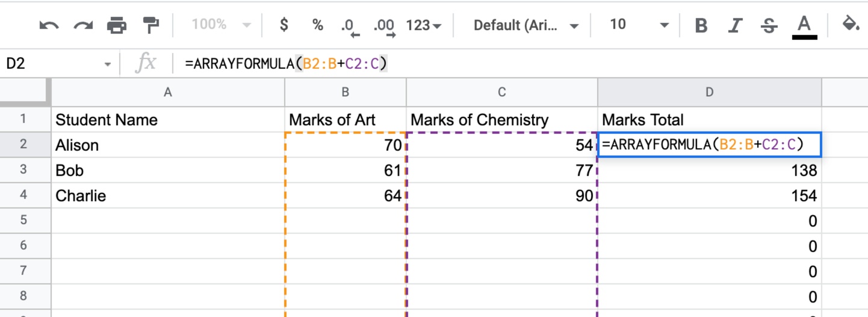Screen dimensions: 868x317
Task: Click the Redo arrow icon
Action: 83,25
